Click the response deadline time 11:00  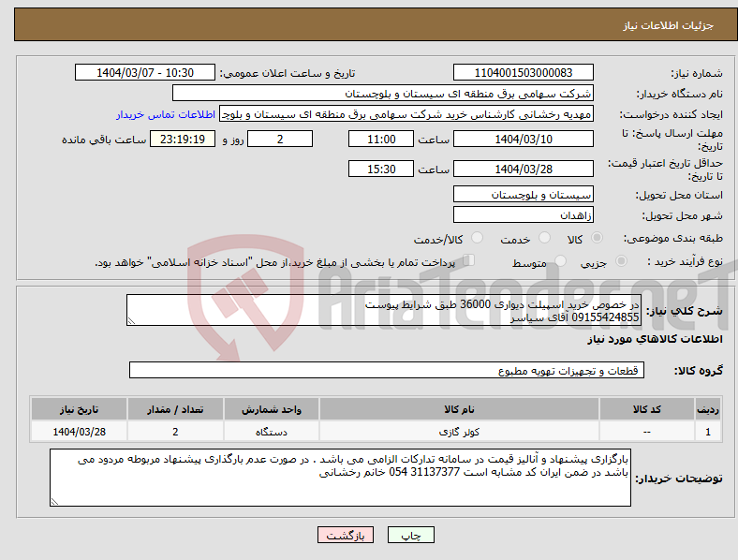381,139
